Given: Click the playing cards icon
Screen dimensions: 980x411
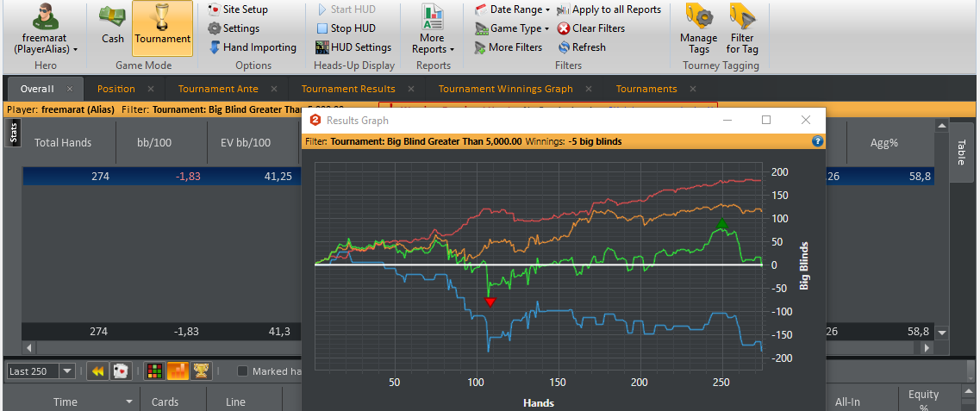Looking at the screenshot, I should [120, 371].
